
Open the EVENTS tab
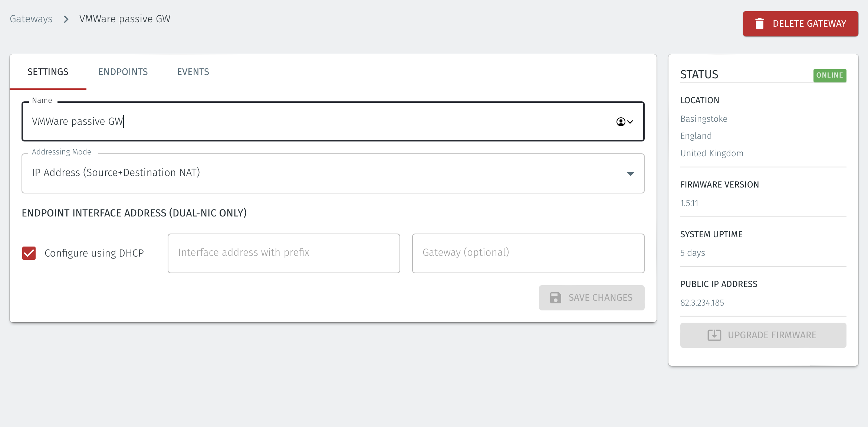(x=193, y=72)
